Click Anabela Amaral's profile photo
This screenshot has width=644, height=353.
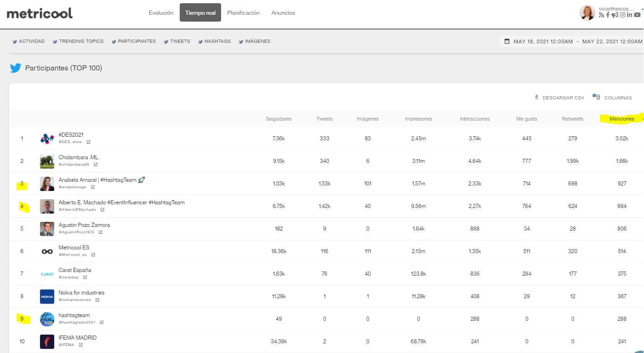pos(47,184)
